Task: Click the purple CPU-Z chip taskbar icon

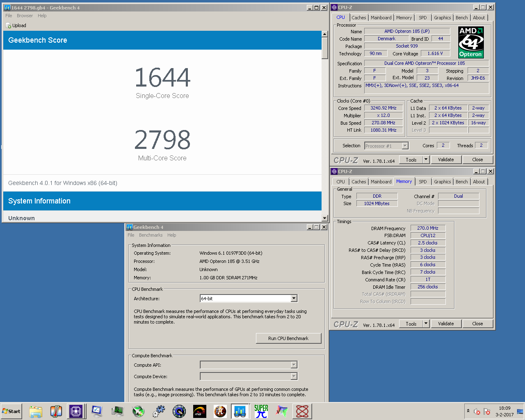Action: pyautogui.click(x=76, y=411)
